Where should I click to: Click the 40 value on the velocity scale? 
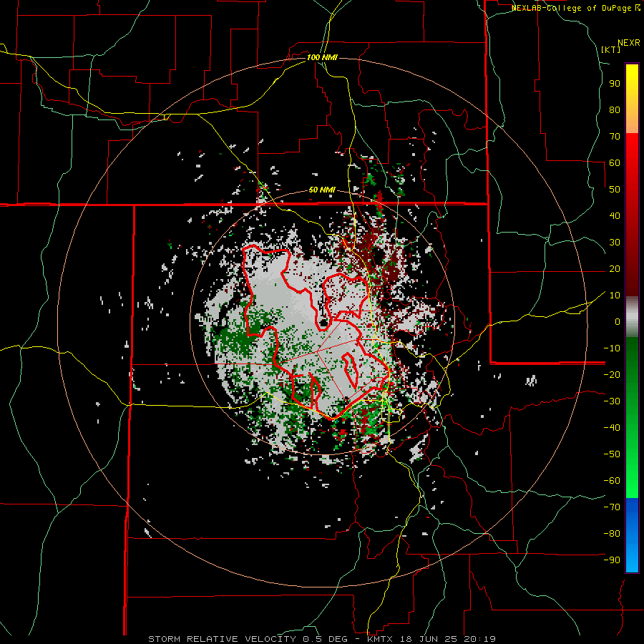click(615, 215)
